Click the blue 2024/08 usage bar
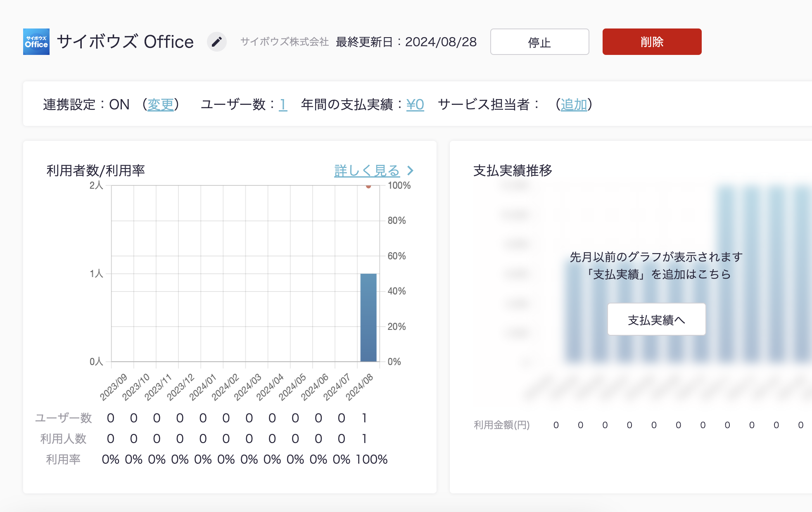812x512 pixels. pyautogui.click(x=368, y=317)
